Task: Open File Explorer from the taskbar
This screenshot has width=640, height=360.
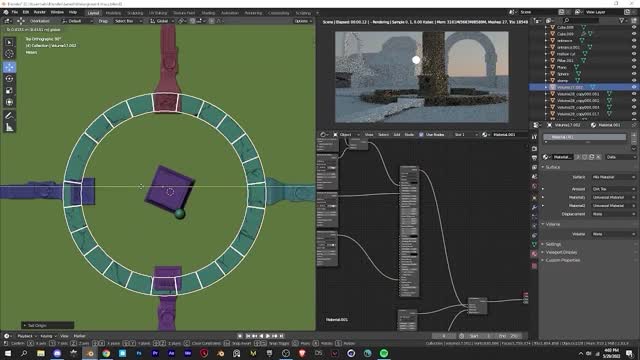Action: [x=41, y=353]
